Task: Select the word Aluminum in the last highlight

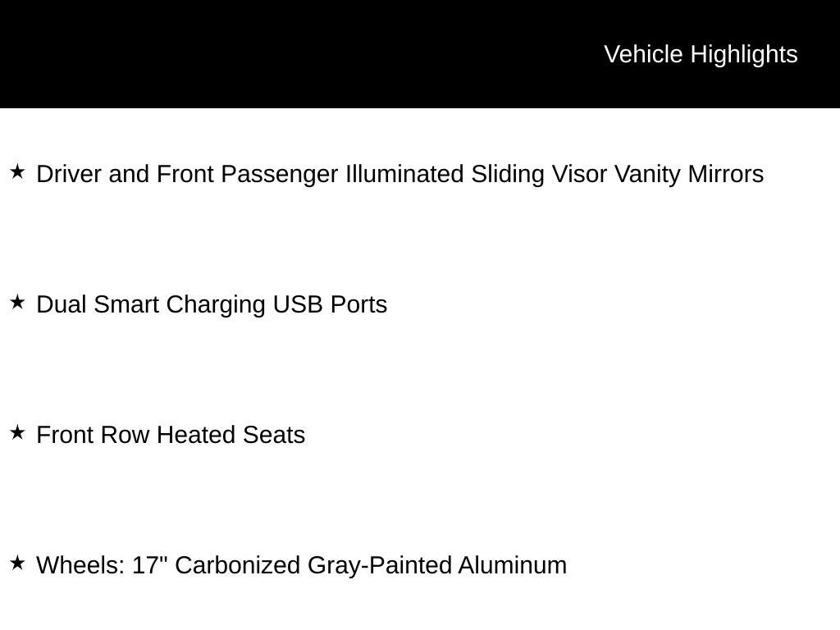Action: pyautogui.click(x=512, y=566)
